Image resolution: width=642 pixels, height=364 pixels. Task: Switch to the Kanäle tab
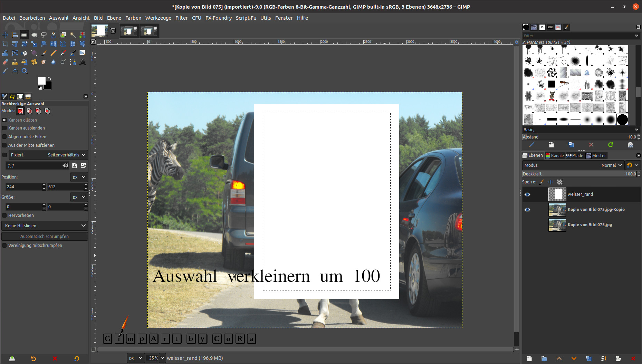(x=555, y=156)
